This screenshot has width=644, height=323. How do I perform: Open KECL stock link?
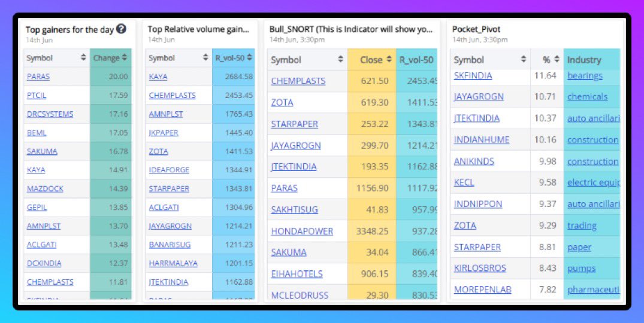click(x=464, y=182)
